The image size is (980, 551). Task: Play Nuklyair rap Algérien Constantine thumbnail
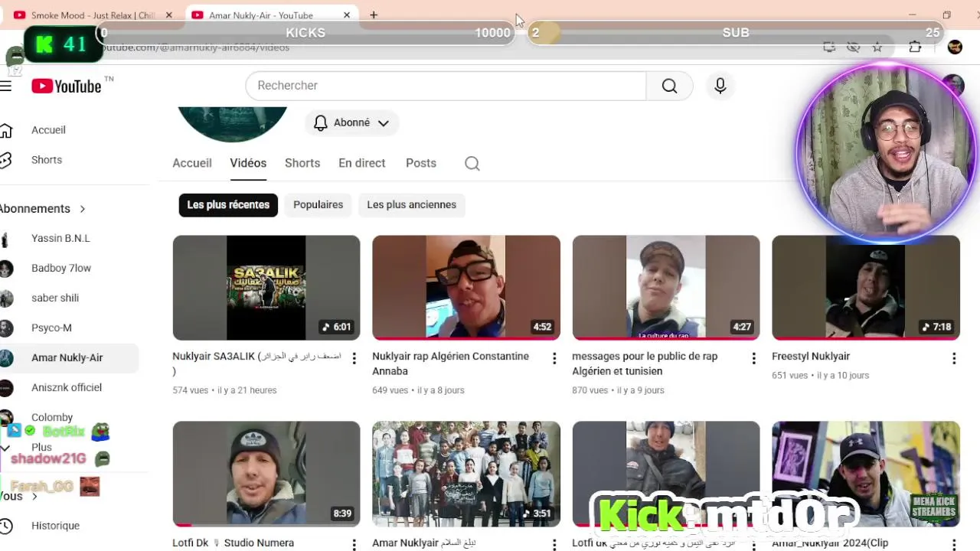(x=465, y=288)
